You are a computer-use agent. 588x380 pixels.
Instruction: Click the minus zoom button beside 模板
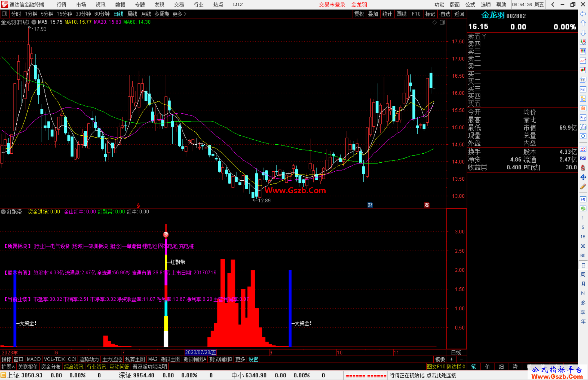pyautogui.click(x=461, y=359)
